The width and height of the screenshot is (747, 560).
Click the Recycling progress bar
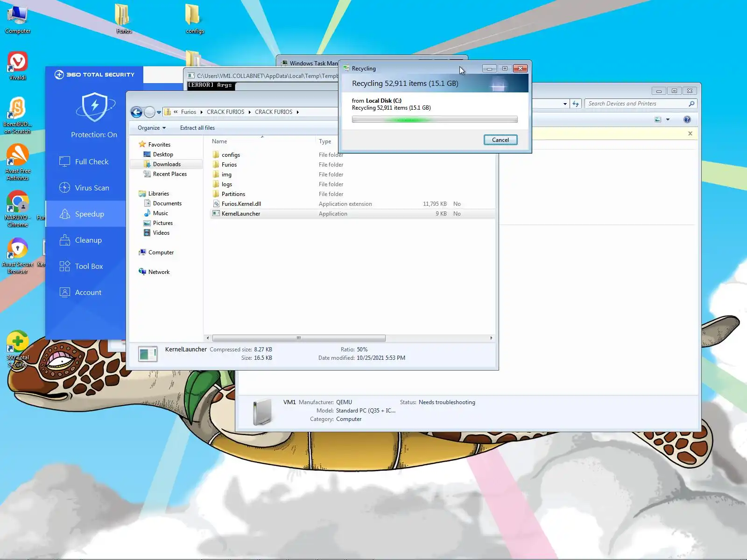coord(435,119)
